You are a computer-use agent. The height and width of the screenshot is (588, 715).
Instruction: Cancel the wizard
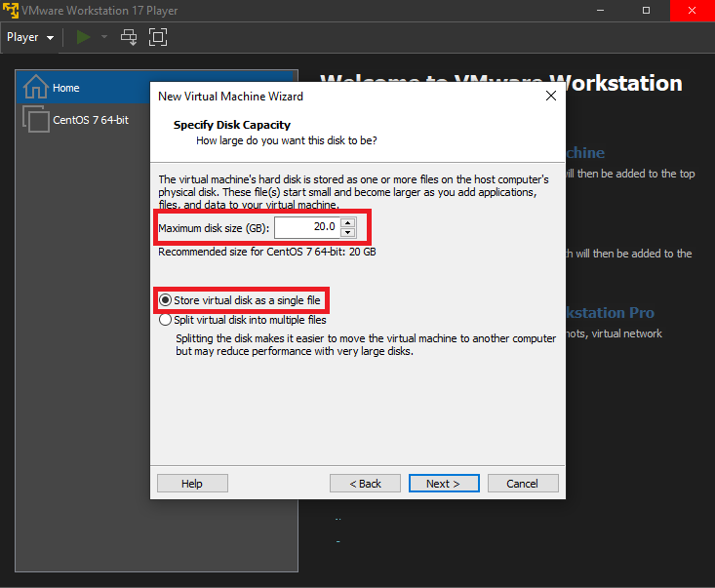click(522, 484)
